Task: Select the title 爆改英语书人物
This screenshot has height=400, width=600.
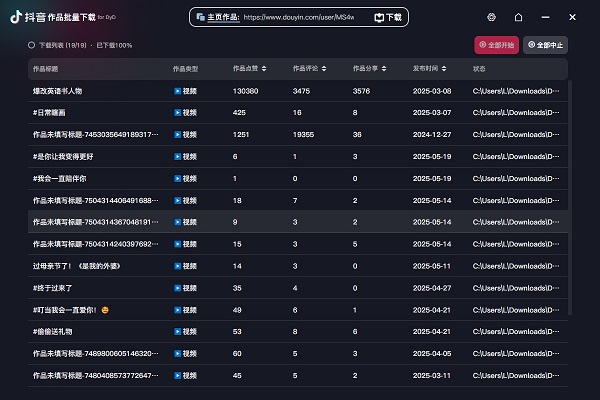Action: pos(57,91)
